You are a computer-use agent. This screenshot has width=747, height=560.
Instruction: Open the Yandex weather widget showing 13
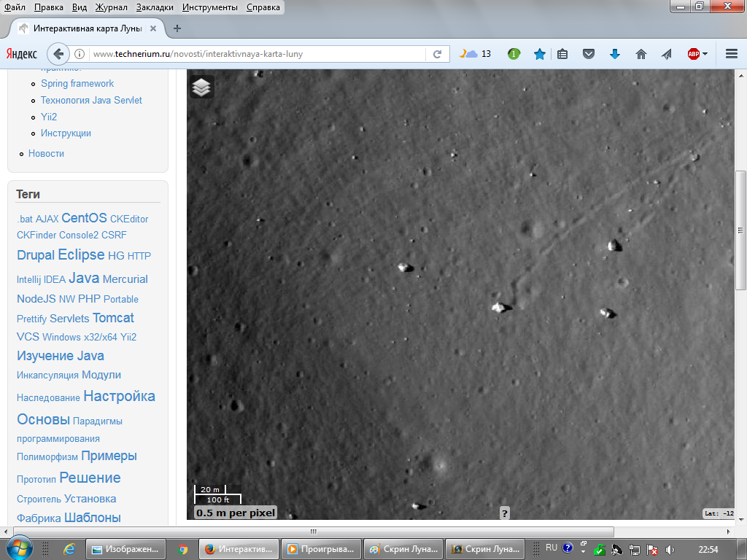click(475, 54)
